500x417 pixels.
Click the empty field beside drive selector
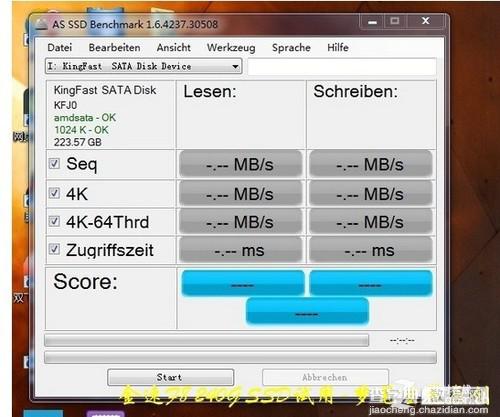pyautogui.click(x=342, y=67)
